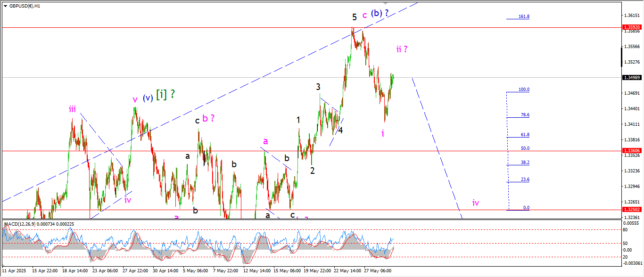
Task: Click the magenta ii ? wave label
Action: click(x=402, y=49)
